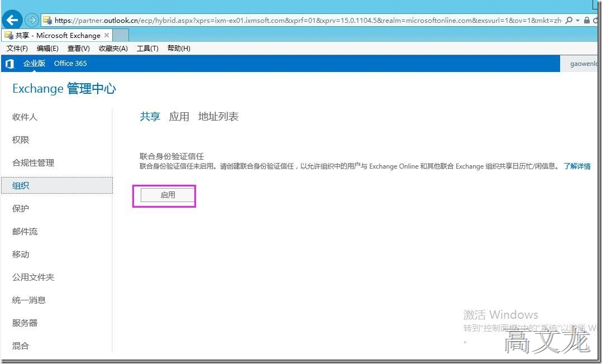
Task: Click Office 365 in the blue header
Action: tap(70, 63)
